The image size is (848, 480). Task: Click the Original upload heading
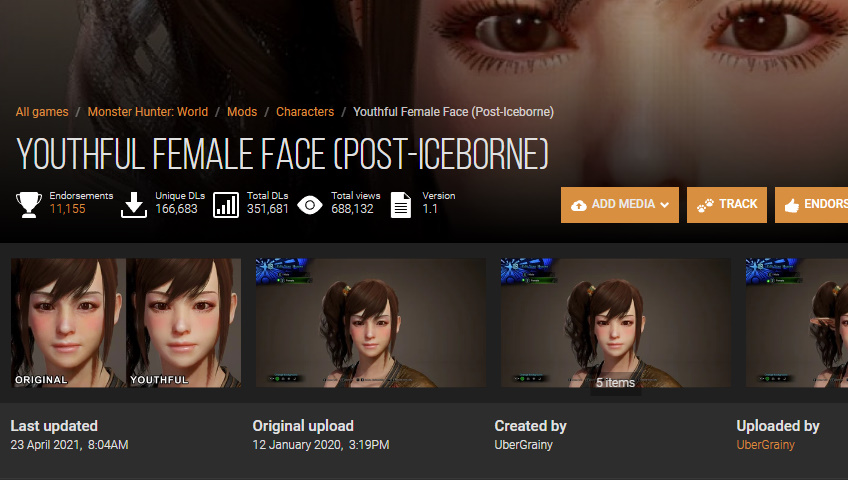(303, 426)
